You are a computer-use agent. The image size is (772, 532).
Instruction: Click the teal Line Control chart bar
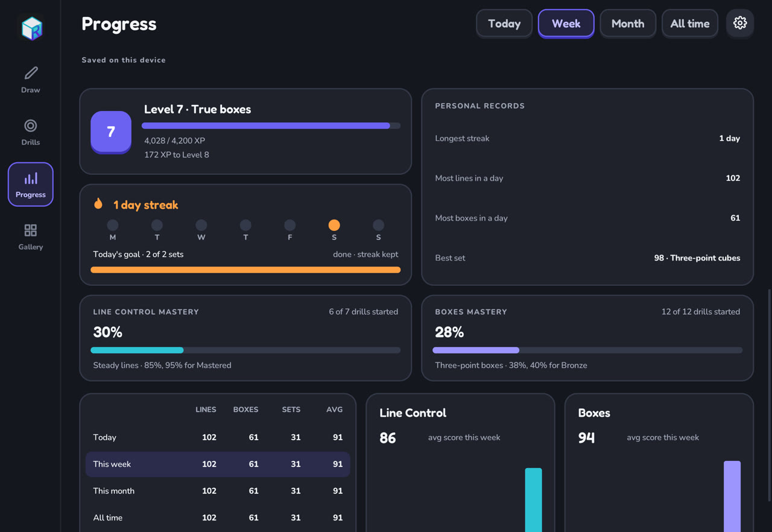pyautogui.click(x=533, y=500)
